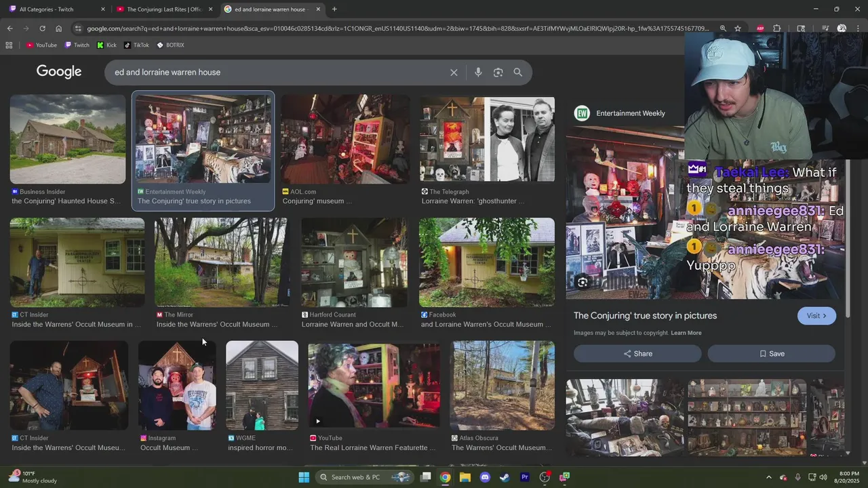Reload the page using the refresh icon
The width and height of the screenshot is (868, 488).
[42, 28]
